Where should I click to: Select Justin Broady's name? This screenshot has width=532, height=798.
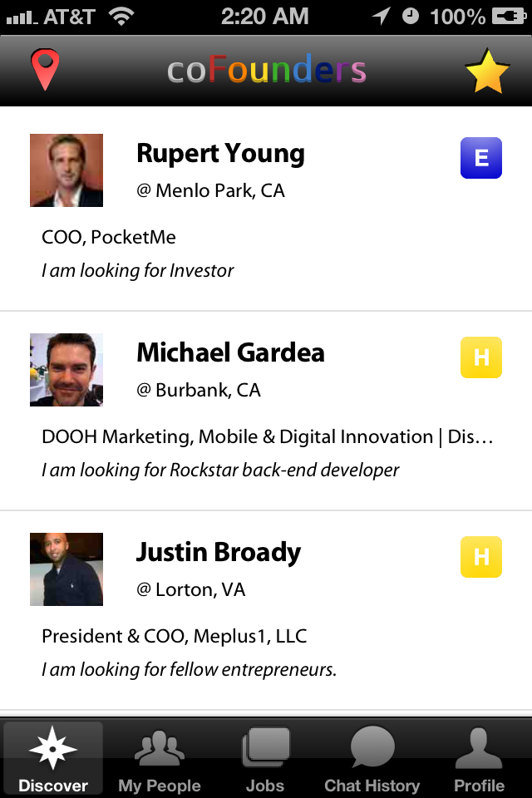(x=219, y=553)
